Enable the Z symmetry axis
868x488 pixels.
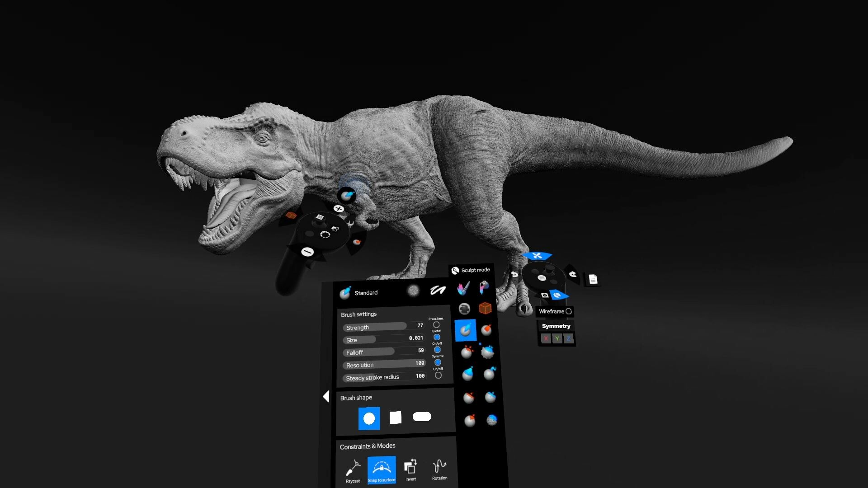click(x=569, y=338)
